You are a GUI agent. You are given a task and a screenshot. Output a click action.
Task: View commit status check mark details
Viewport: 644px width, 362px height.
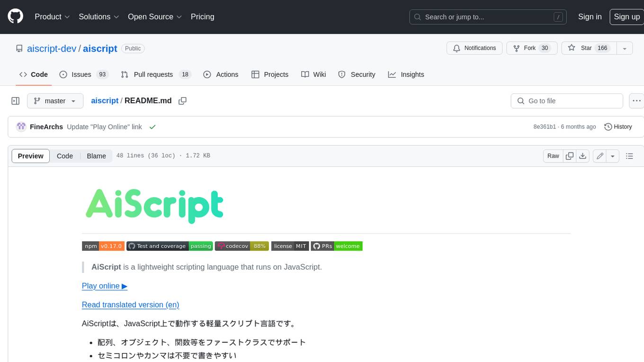coord(152,127)
